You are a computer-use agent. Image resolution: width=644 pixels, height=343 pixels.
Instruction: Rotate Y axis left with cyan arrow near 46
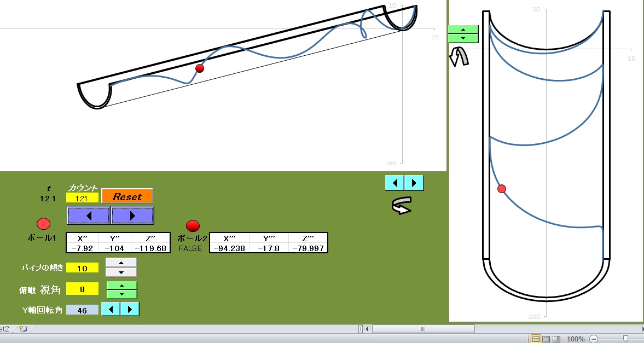click(111, 309)
